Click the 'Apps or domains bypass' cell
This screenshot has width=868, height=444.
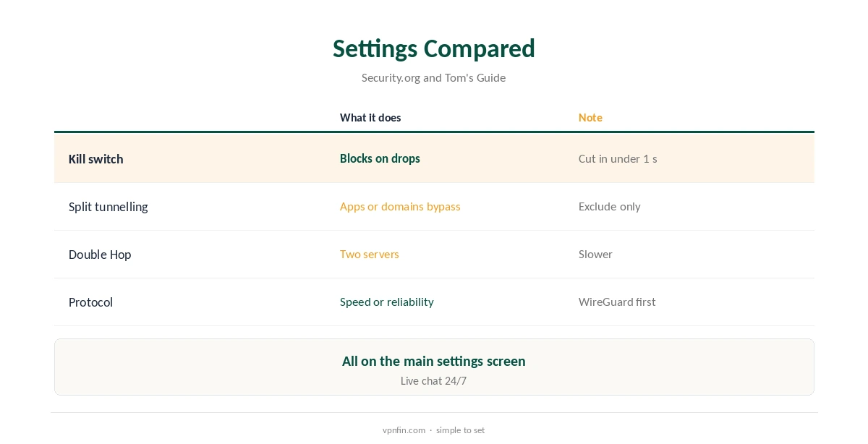(400, 206)
